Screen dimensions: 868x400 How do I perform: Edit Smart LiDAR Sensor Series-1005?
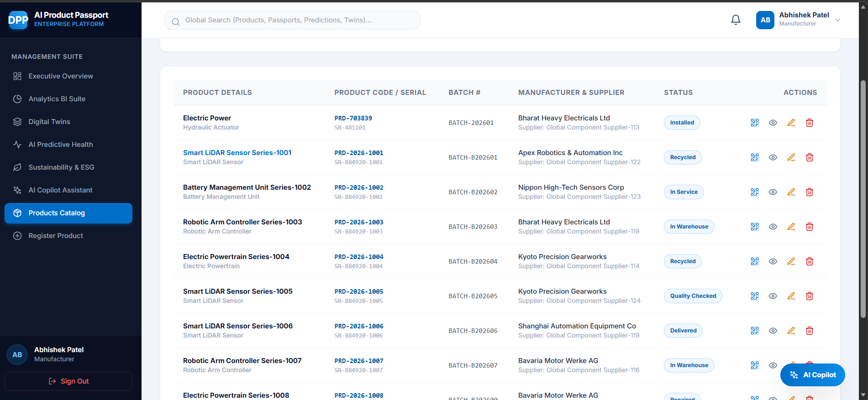(791, 296)
